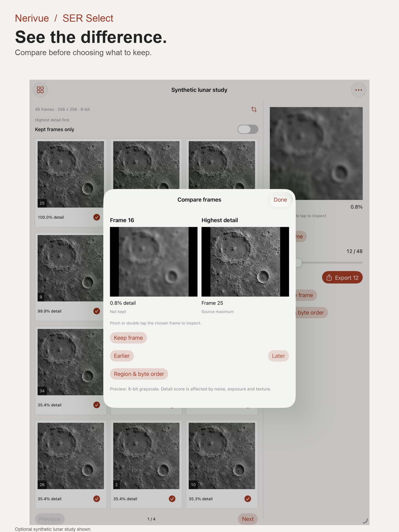Click the large blurred preview image

coord(316,153)
